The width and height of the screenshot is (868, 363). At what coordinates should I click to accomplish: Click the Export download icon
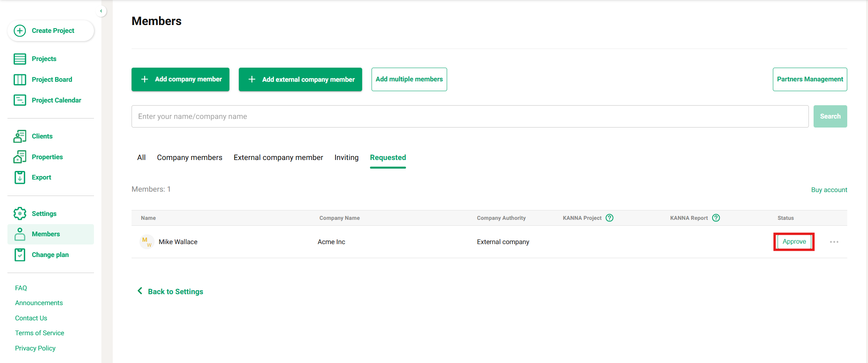point(20,177)
